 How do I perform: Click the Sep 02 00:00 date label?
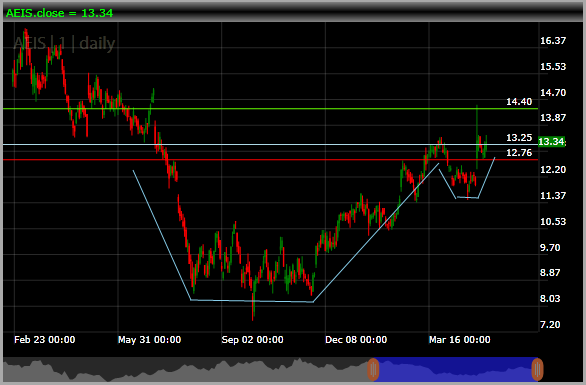pos(252,340)
